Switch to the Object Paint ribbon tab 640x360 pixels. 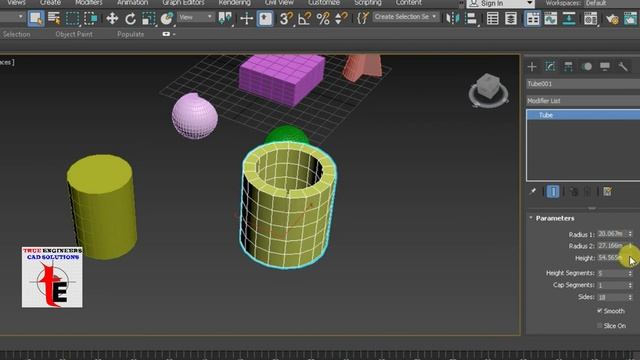(x=74, y=34)
